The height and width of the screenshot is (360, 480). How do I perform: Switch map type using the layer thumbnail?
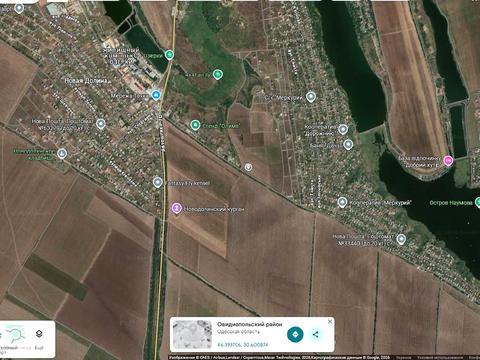pos(15,334)
